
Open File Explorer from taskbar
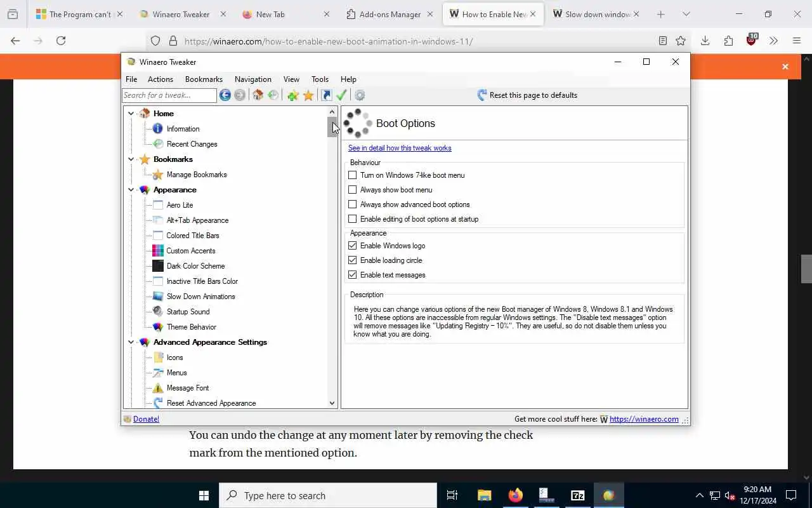pos(484,496)
